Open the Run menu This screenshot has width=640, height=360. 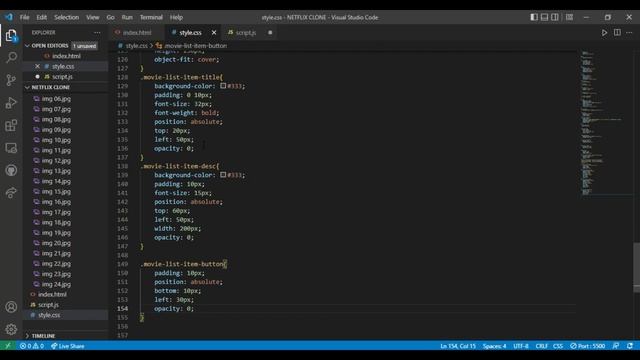pyautogui.click(x=127, y=17)
